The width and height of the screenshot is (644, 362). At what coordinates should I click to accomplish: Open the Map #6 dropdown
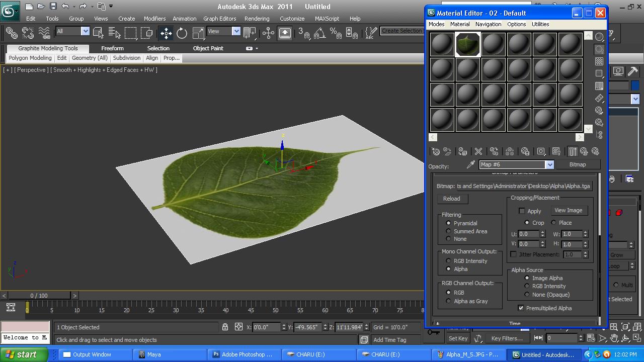click(549, 164)
